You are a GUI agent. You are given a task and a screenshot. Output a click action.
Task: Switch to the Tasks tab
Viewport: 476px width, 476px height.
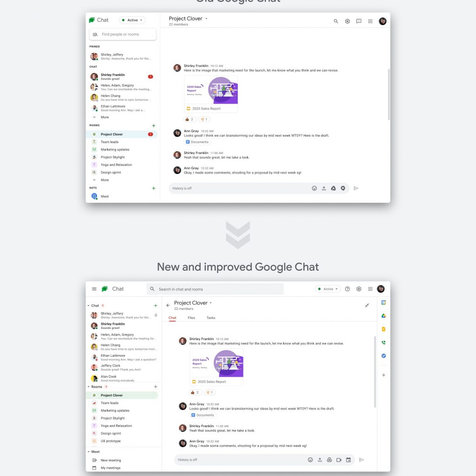(x=211, y=318)
